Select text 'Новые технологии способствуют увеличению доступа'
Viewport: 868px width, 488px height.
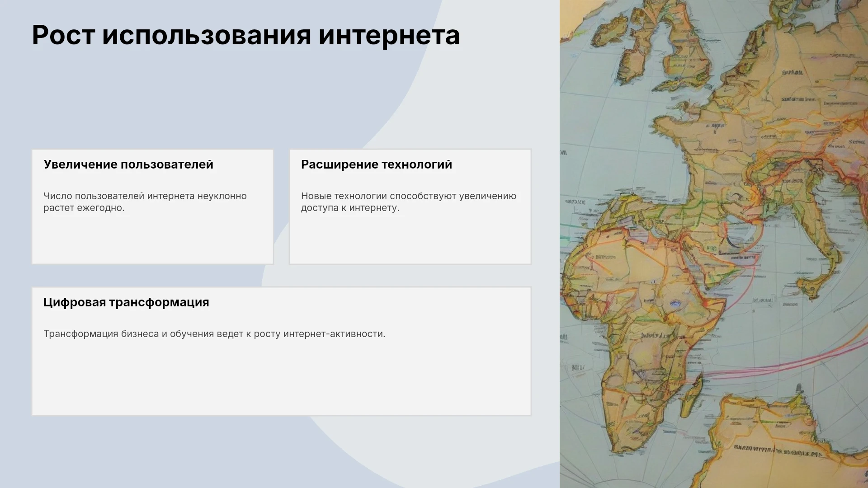(x=409, y=202)
